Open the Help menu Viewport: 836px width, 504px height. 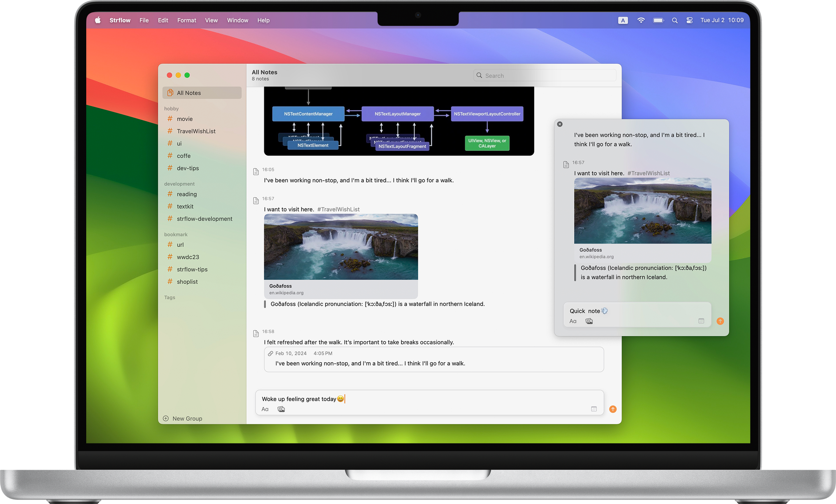(x=263, y=20)
